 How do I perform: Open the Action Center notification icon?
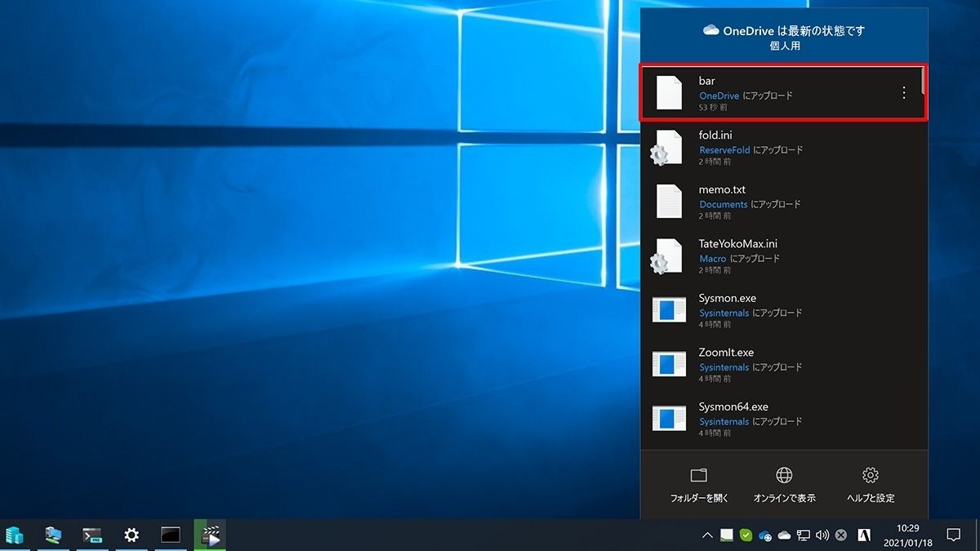pos(953,535)
